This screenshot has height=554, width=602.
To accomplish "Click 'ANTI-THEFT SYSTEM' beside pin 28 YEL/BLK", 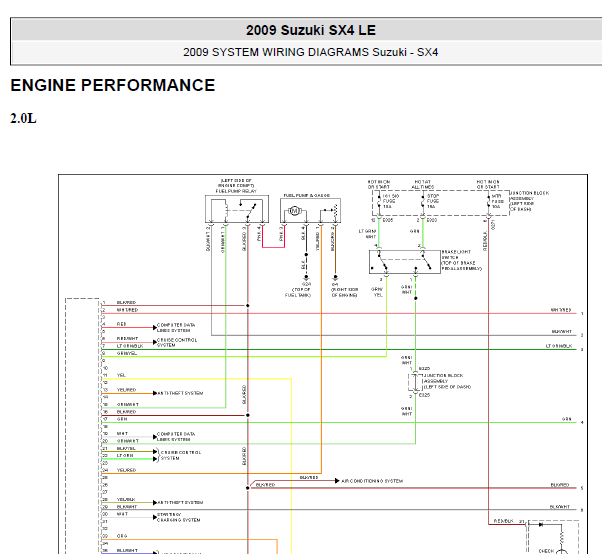I will pos(180,503).
